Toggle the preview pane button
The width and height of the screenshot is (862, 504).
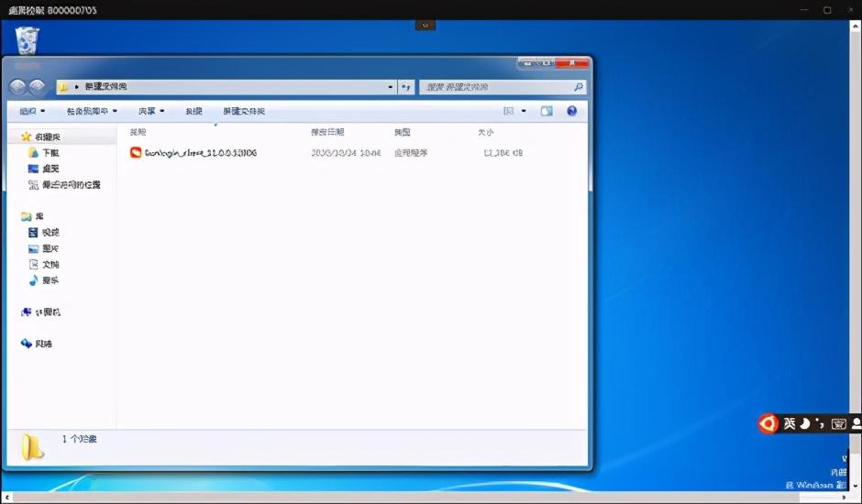(547, 111)
